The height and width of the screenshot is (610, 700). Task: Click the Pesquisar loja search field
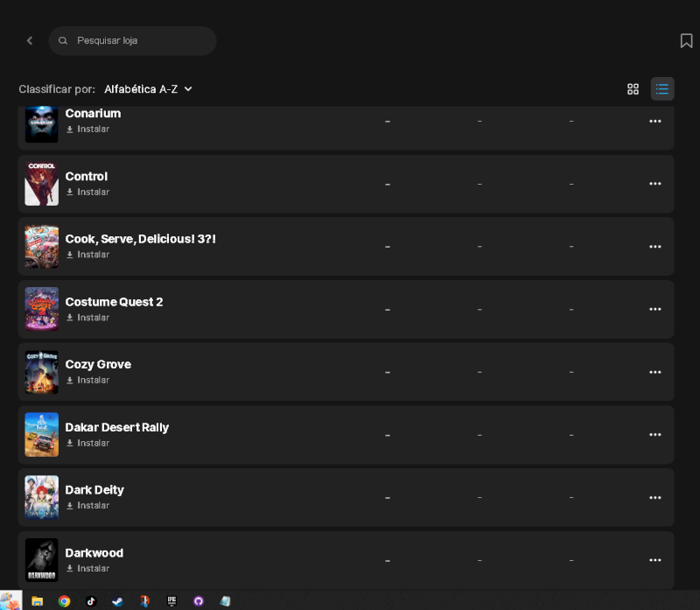133,40
